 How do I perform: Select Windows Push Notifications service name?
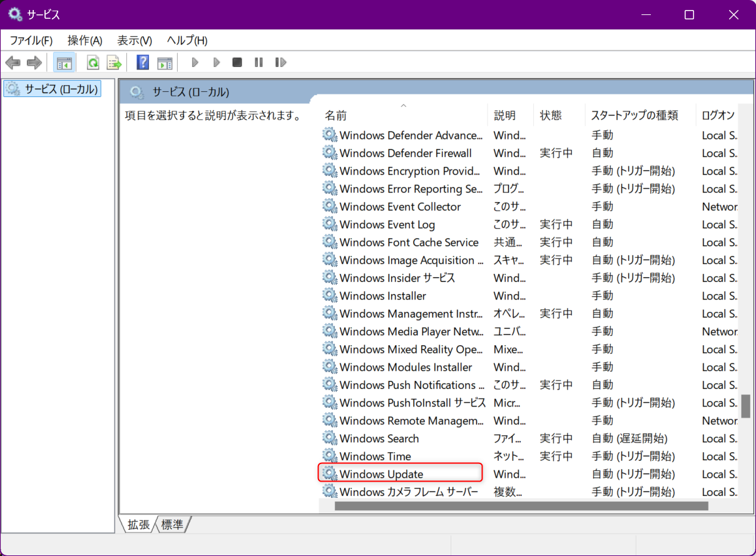click(412, 385)
